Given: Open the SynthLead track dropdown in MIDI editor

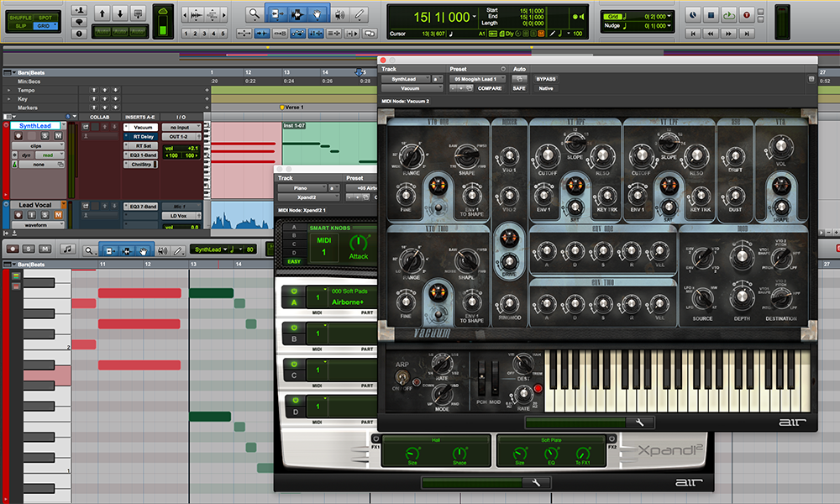Looking at the screenshot, I should 210,249.
